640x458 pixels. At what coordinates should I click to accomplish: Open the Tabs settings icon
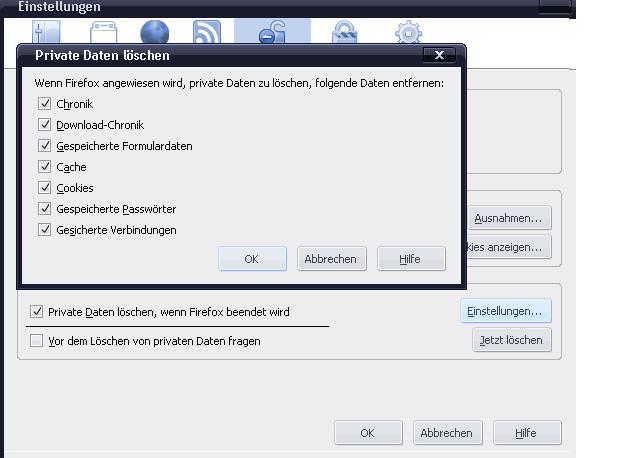tap(103, 32)
